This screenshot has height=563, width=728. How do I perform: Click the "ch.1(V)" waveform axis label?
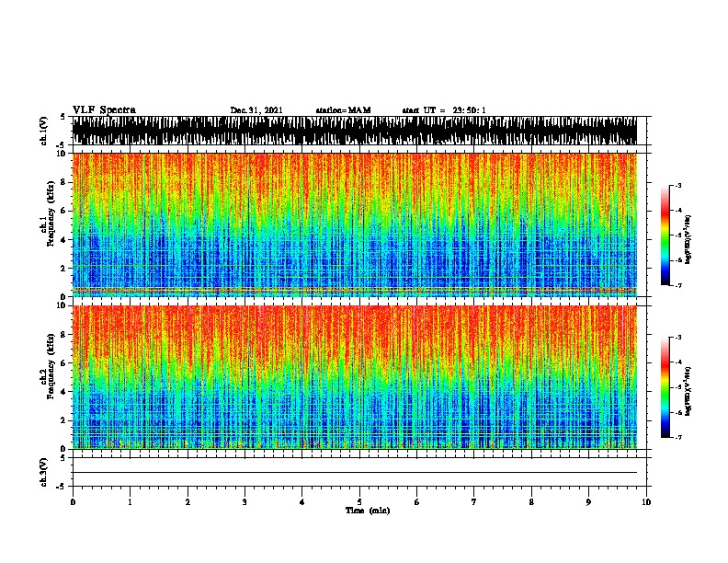(44, 131)
